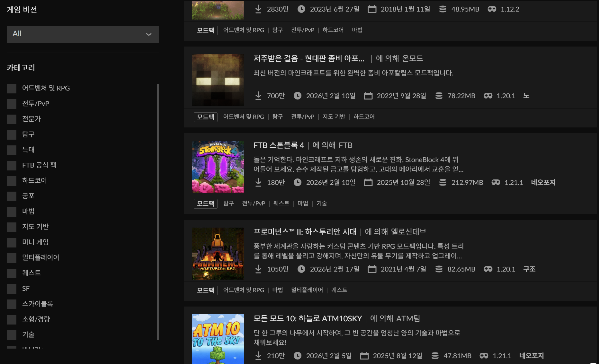Click the clock icon on FTB 스톤블록 4 row

point(298,183)
